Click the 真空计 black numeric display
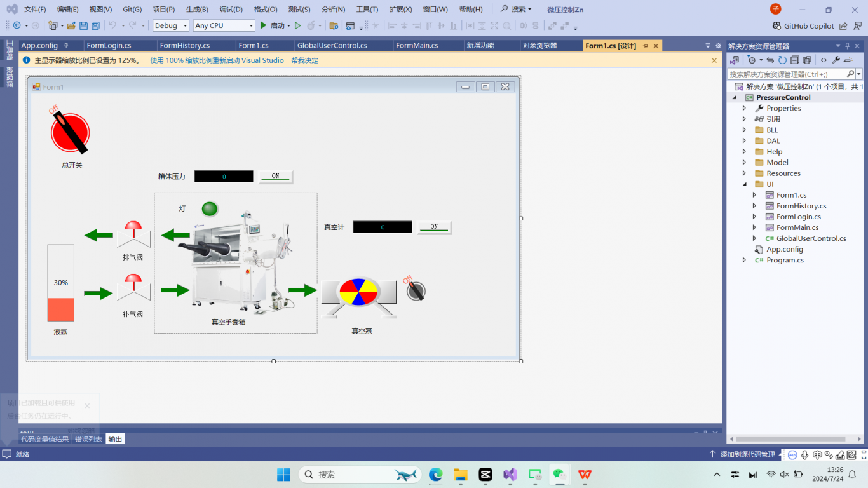The height and width of the screenshot is (488, 868). [383, 227]
